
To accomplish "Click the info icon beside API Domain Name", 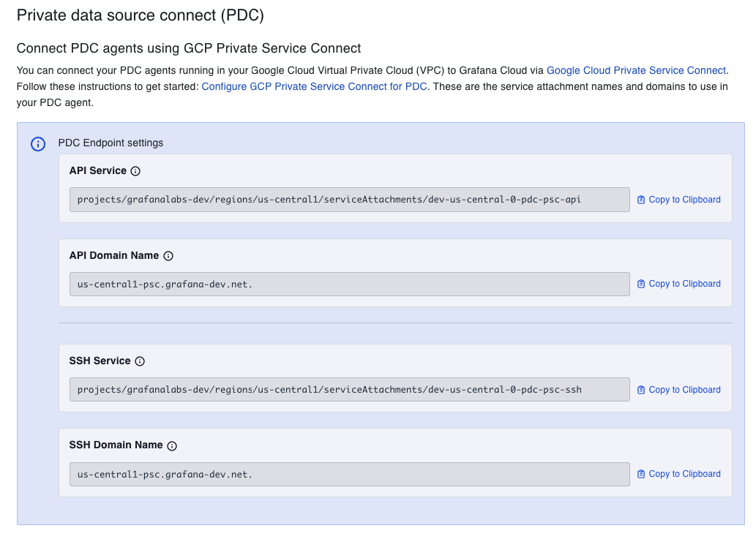I will point(168,255).
